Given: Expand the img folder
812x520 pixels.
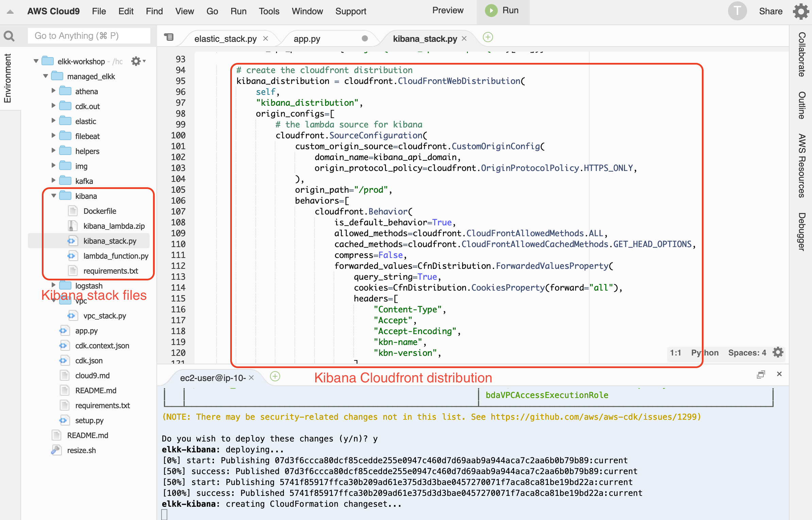Looking at the screenshot, I should click(53, 166).
